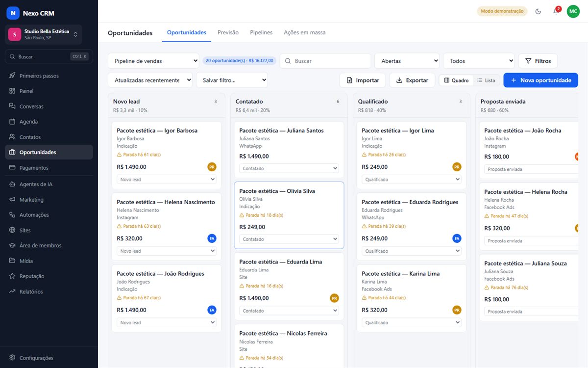
Task: Click Nova oportunidade button
Action: coord(540,80)
